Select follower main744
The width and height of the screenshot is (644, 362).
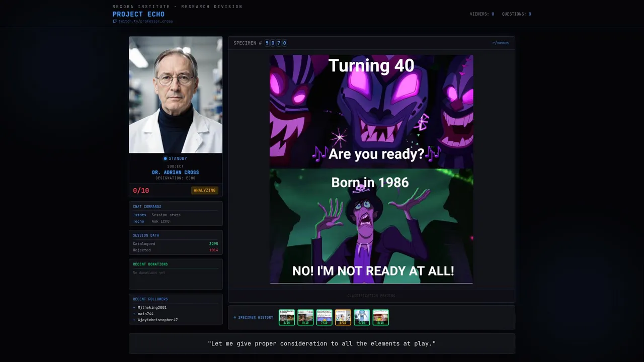pyautogui.click(x=145, y=314)
